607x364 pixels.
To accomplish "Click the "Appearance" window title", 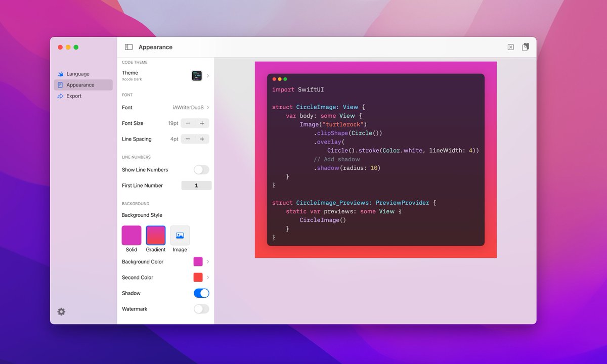I will tap(155, 47).
